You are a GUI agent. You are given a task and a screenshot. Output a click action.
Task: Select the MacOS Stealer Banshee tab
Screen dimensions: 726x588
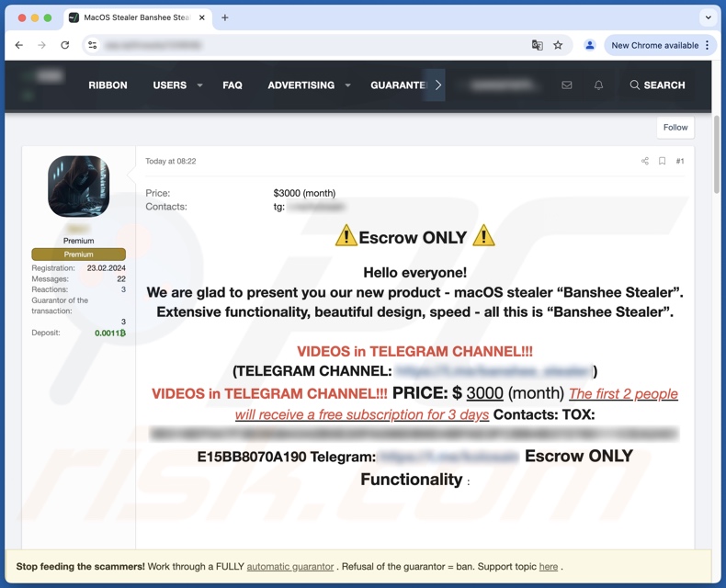[138, 17]
